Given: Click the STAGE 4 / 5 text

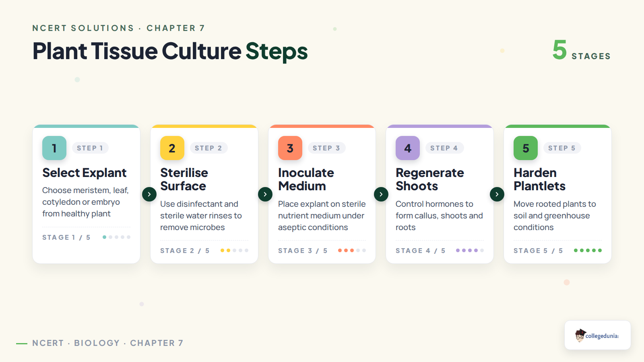Looking at the screenshot, I should 421,251.
